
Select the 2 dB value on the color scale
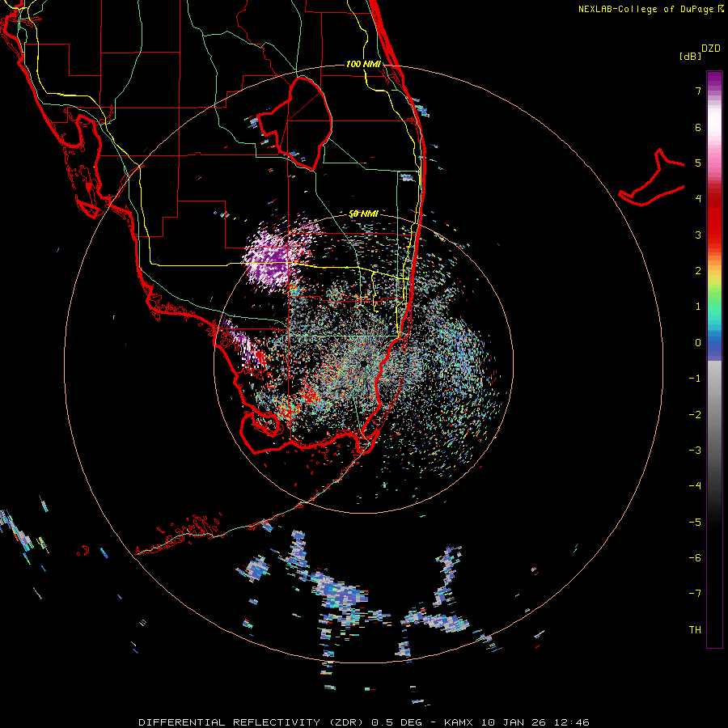698,271
